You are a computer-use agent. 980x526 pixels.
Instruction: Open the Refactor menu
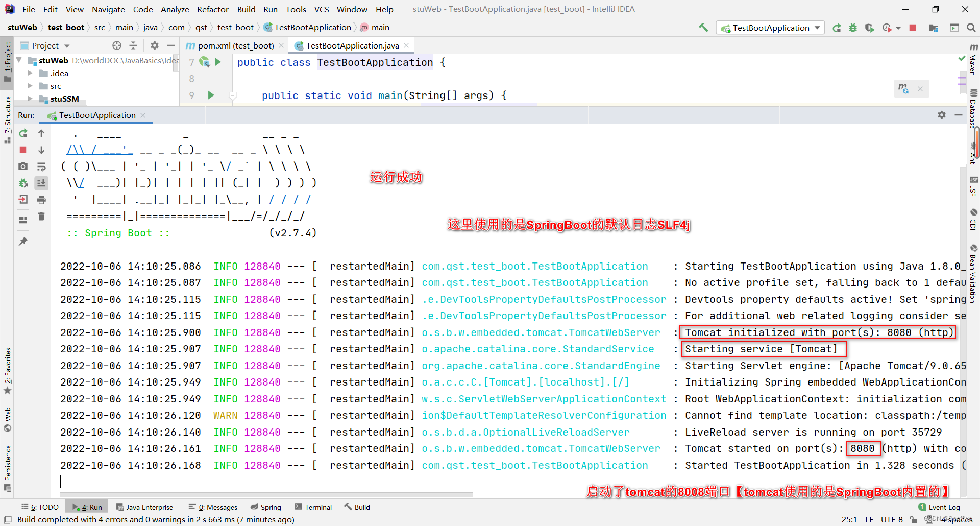pos(212,9)
